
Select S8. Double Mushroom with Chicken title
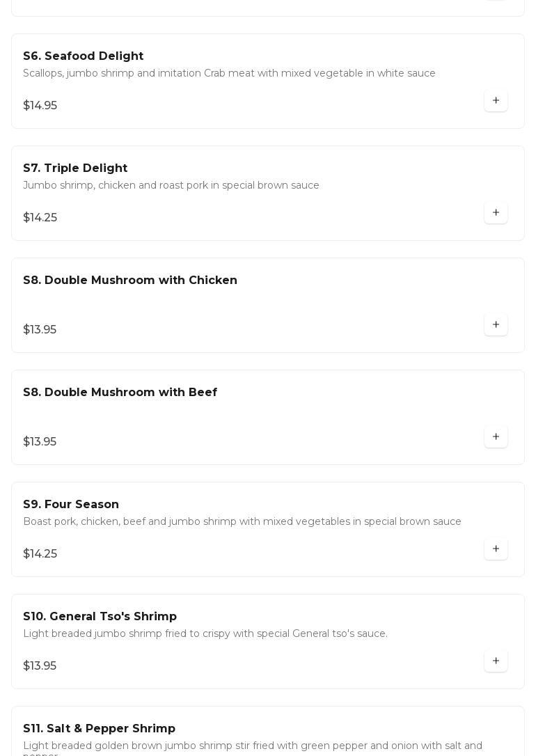[x=130, y=281]
